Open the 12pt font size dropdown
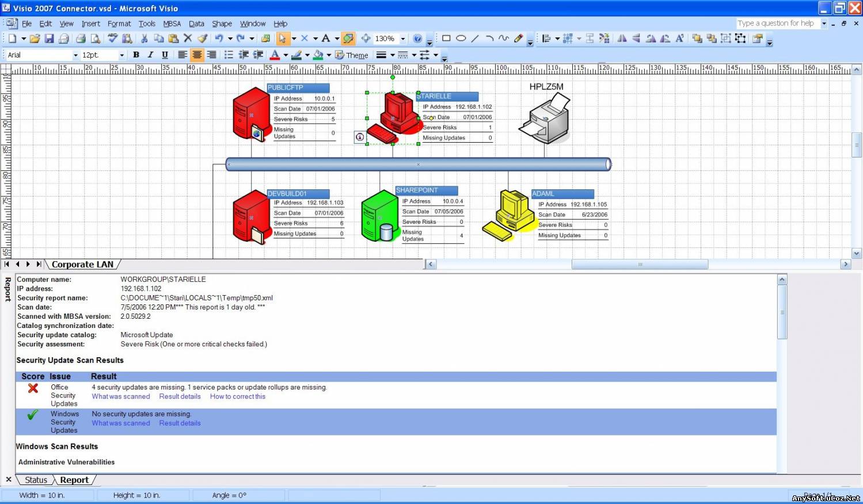The height and width of the screenshot is (504, 863). [x=121, y=55]
